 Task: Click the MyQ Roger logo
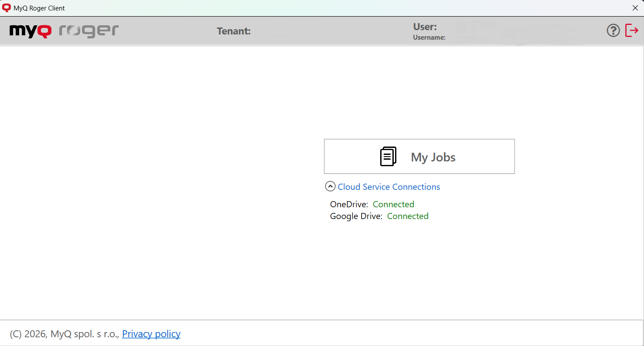point(64,31)
